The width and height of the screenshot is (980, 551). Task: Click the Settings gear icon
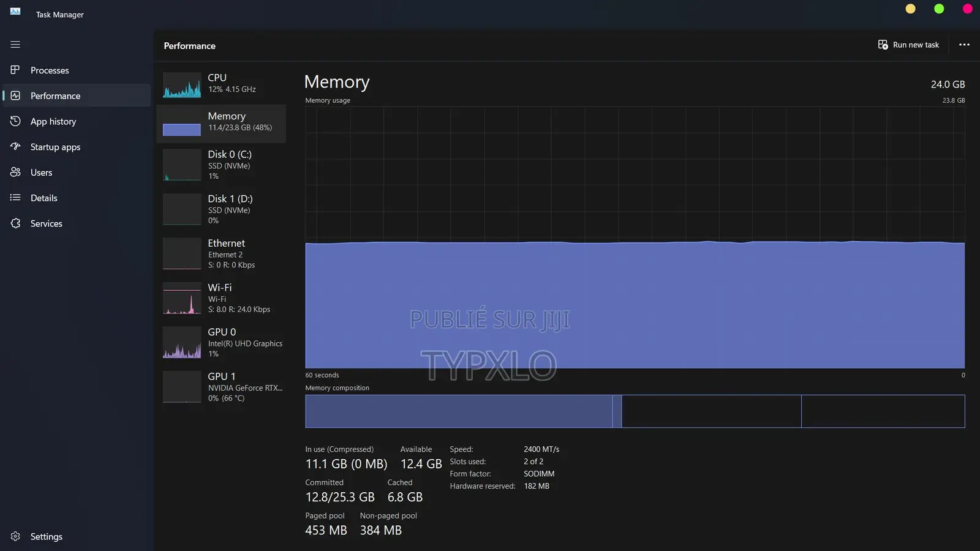coord(15,536)
